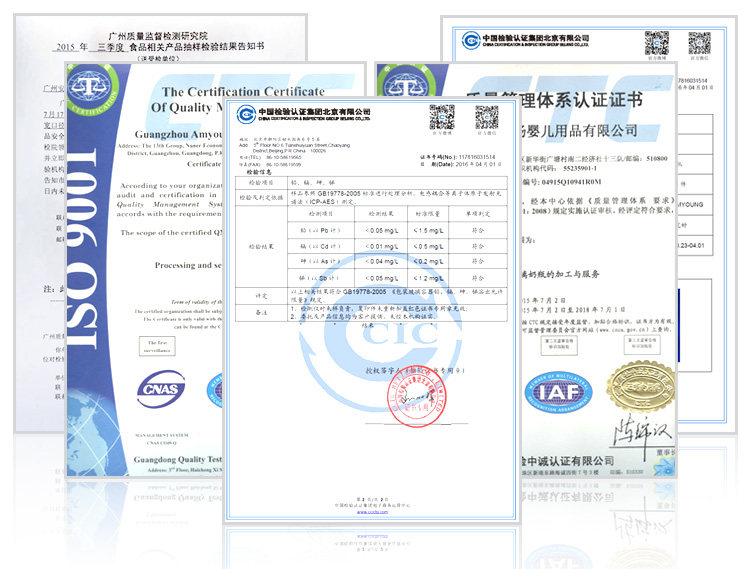Click the 'Processing and se' scope text
Image resolution: width=750 pixels, height=569 pixels.
click(188, 265)
